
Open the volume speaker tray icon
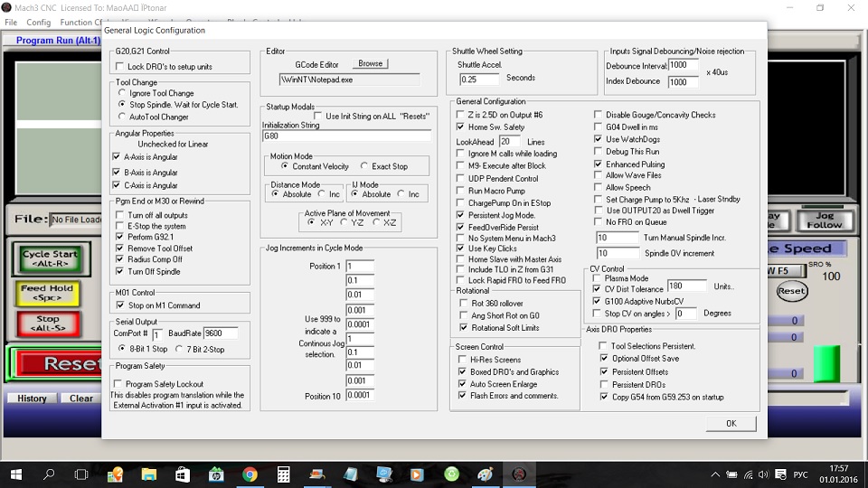pyautogui.click(x=764, y=474)
